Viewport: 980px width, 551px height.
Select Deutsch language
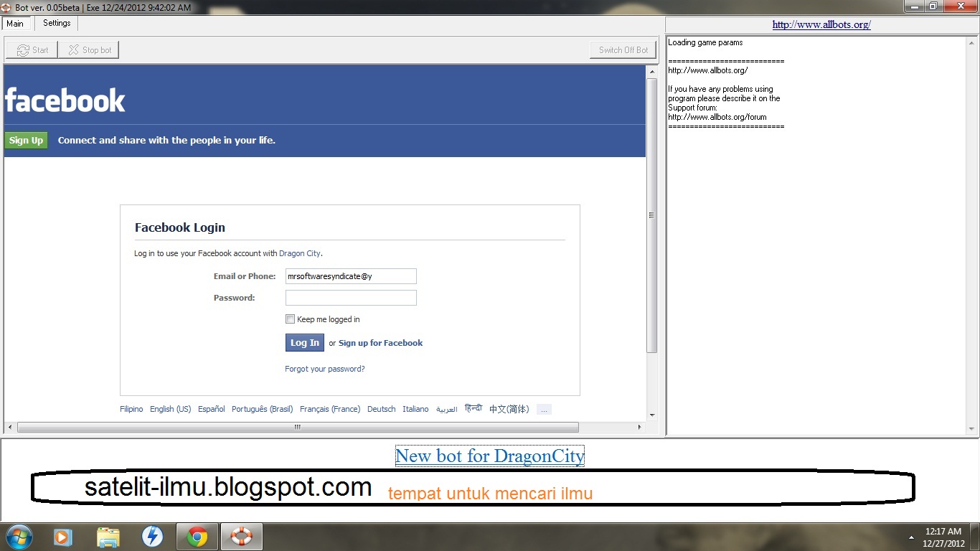pos(382,409)
